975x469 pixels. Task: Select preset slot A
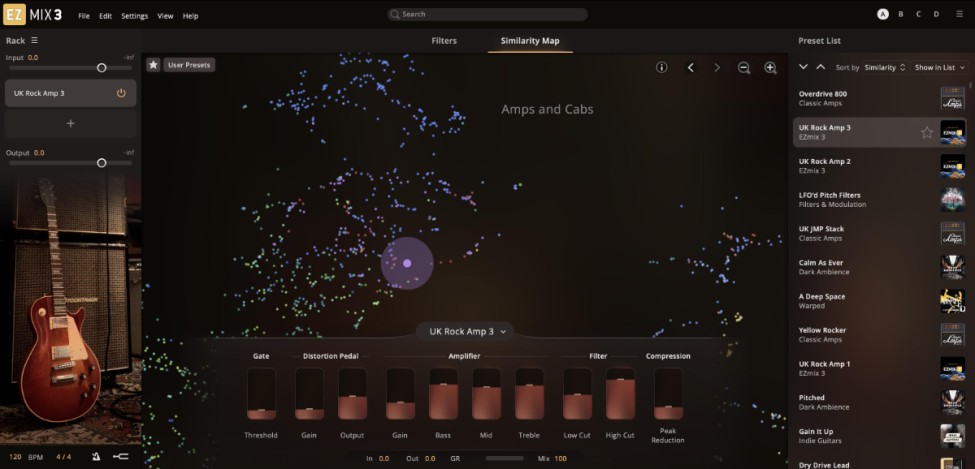(x=882, y=14)
